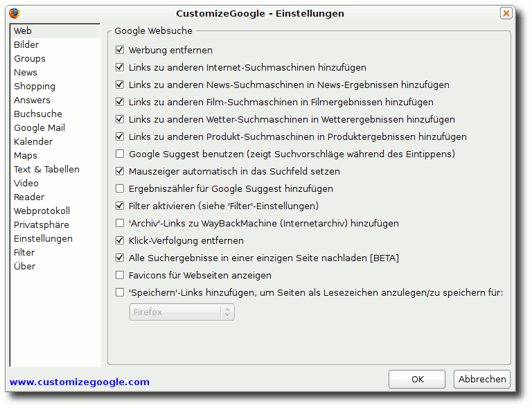Close the CustomizeGoogle settings dialog
Viewport: 532px width, 408px height.
click(x=506, y=13)
